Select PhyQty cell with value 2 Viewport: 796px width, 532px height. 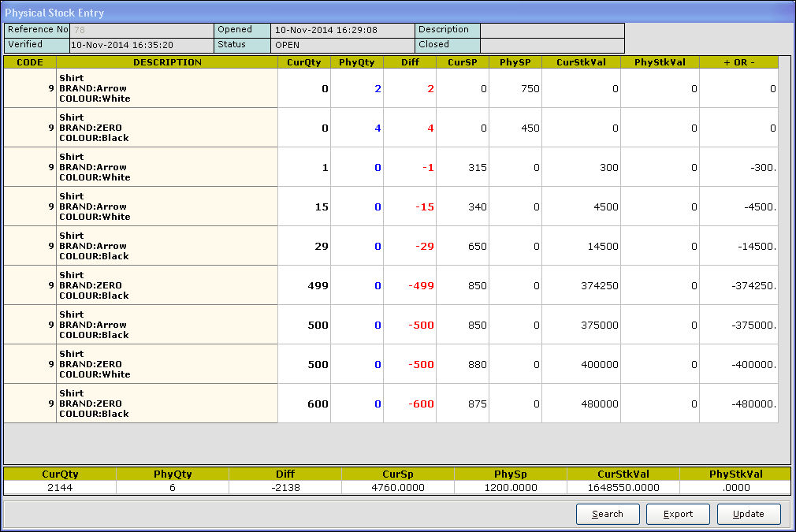(357, 89)
